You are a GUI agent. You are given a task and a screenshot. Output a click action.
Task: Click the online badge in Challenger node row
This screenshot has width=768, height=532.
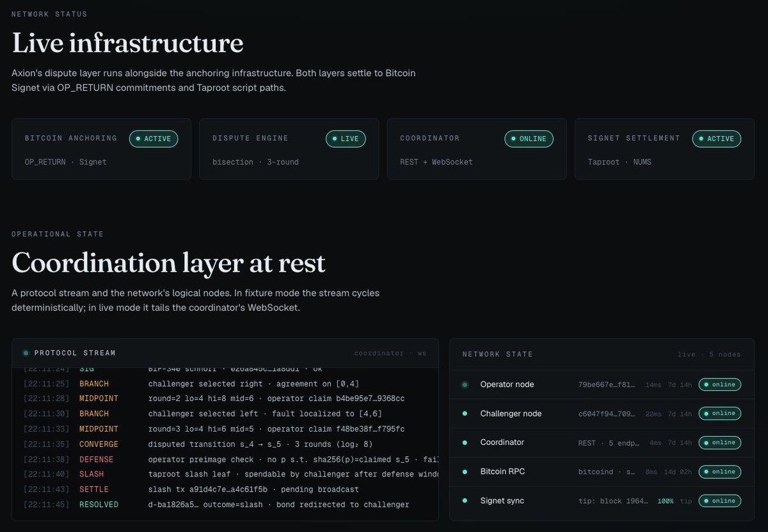click(x=719, y=414)
